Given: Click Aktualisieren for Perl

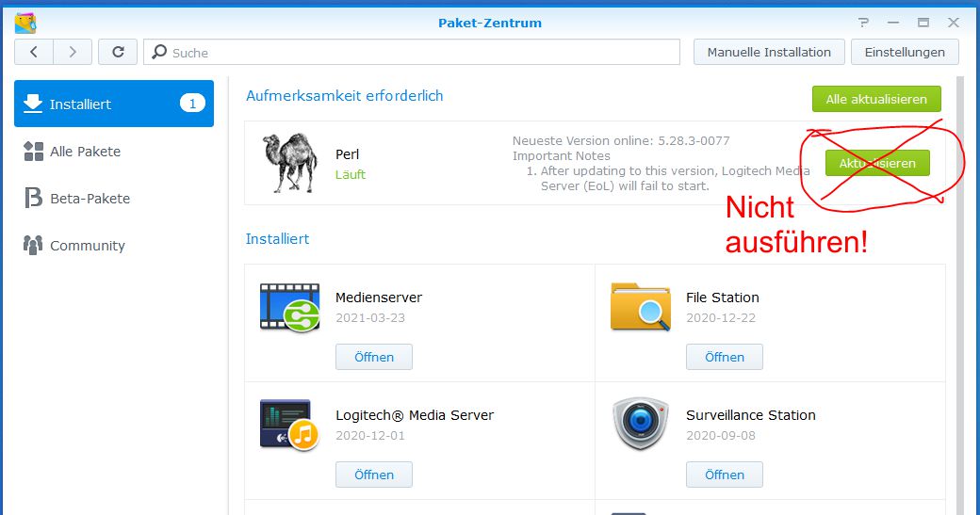Looking at the screenshot, I should [877, 163].
